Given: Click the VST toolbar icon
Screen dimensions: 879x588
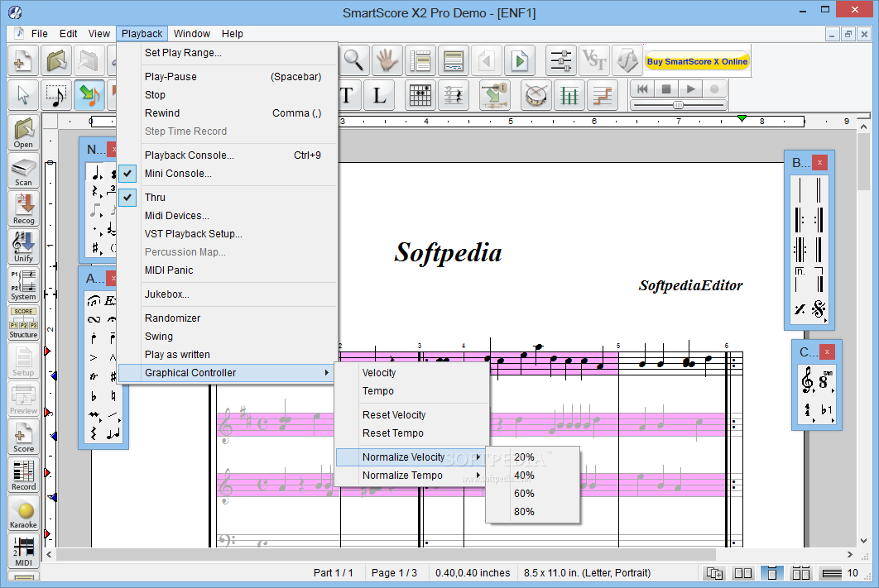Looking at the screenshot, I should (593, 60).
